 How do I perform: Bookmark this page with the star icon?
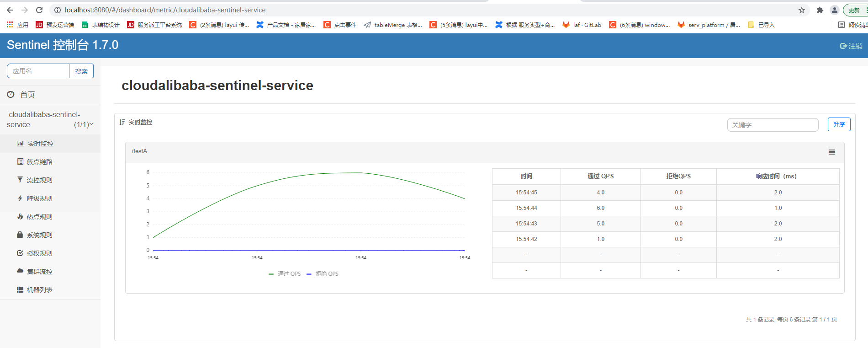(x=802, y=10)
